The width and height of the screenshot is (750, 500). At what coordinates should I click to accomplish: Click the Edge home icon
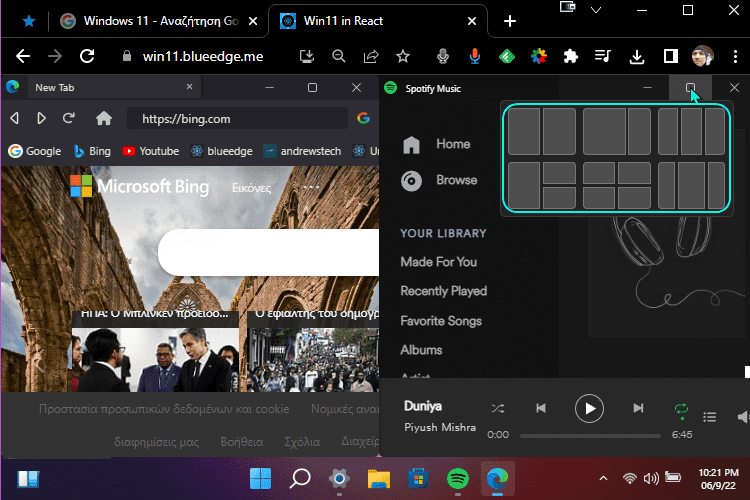[x=103, y=118]
